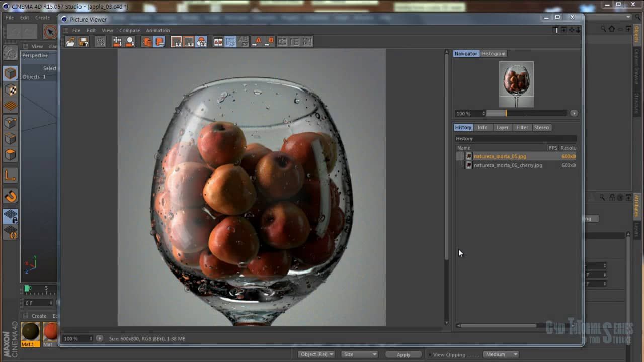644x362 pixels.
Task: Open the Object (Rel) dropdown
Action: [x=316, y=354]
